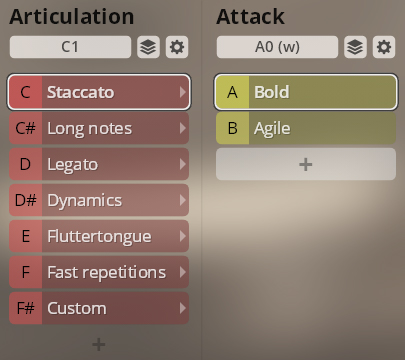Screen dimensions: 405x360
Task: Click the C1 keyswitch field
Action: (x=70, y=47)
